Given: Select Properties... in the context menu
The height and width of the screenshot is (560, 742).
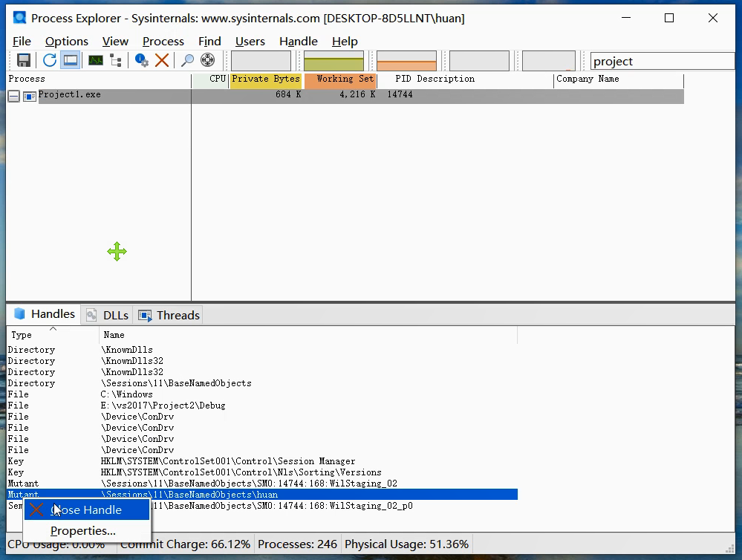Looking at the screenshot, I should (x=82, y=531).
